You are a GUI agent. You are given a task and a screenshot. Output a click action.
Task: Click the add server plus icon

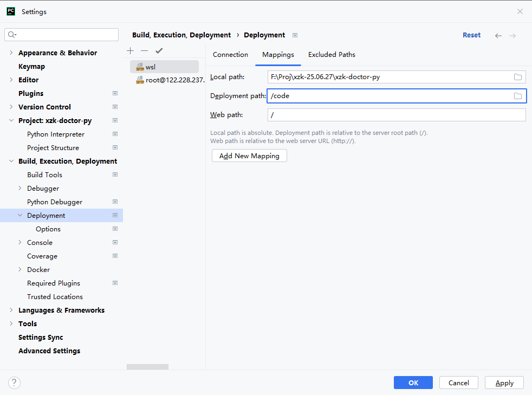tap(130, 50)
